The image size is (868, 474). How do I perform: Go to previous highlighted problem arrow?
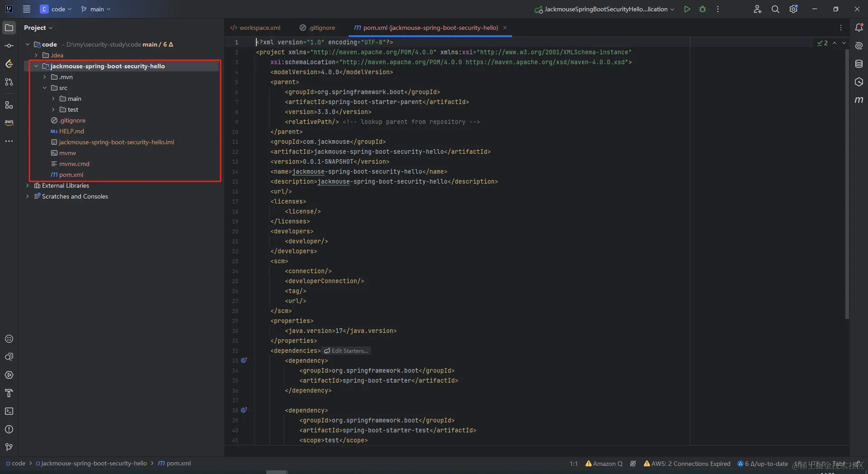tap(835, 43)
